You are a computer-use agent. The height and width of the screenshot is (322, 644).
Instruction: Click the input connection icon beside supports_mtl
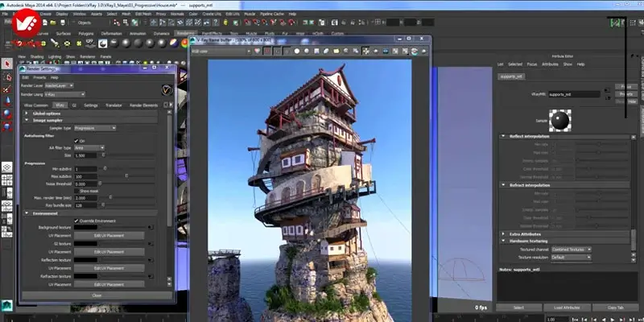click(606, 91)
